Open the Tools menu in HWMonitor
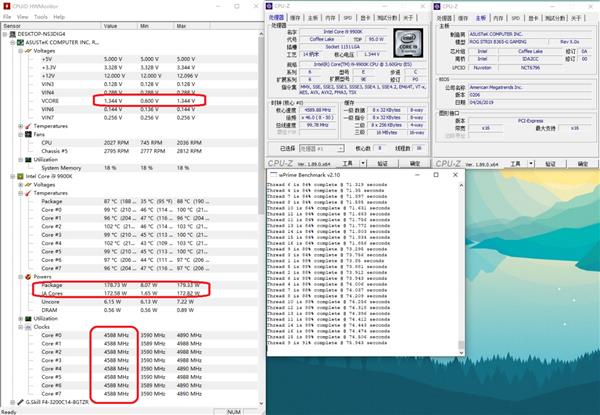 [41, 17]
